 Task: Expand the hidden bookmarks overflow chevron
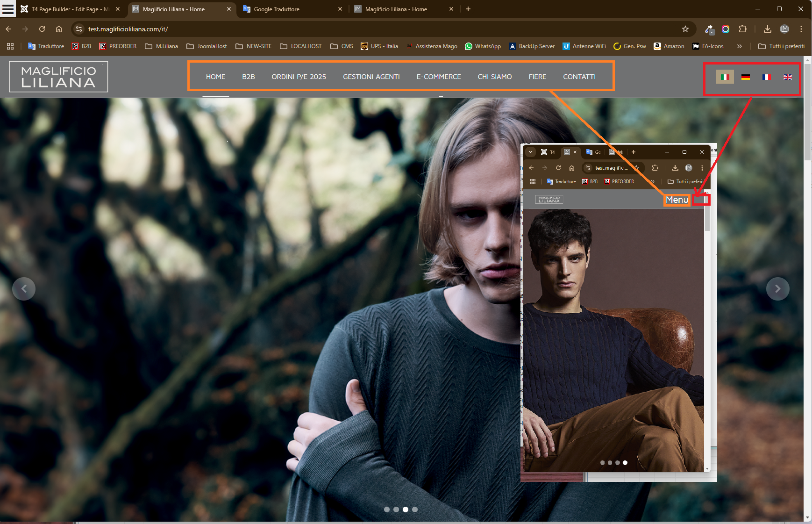739,46
